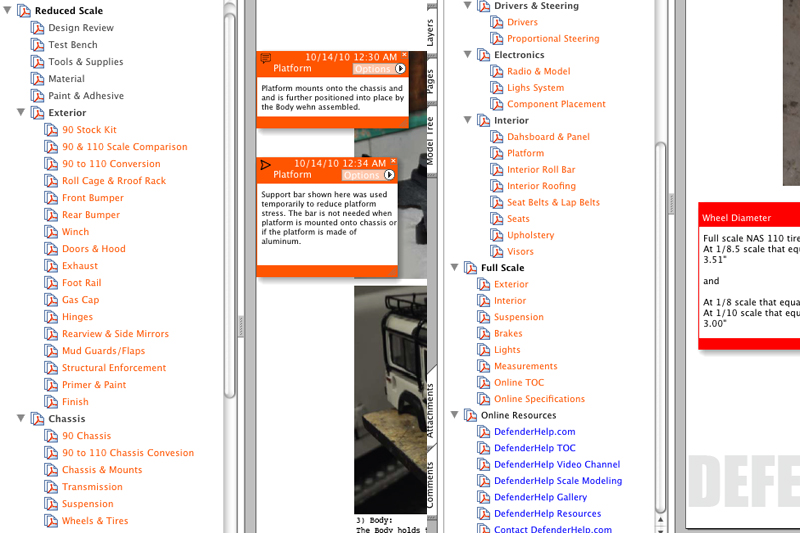Collapse the Drivers & Steering group

[x=467, y=5]
